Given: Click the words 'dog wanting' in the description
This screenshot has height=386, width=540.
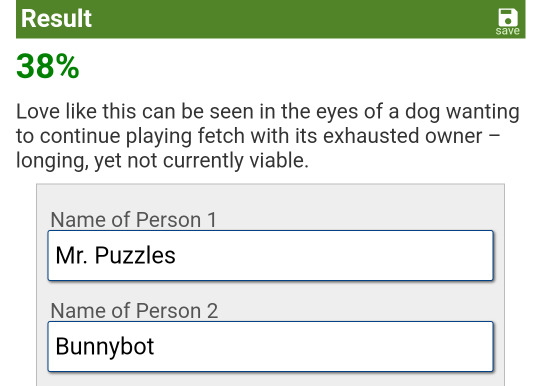Looking at the screenshot, I should (x=462, y=112).
